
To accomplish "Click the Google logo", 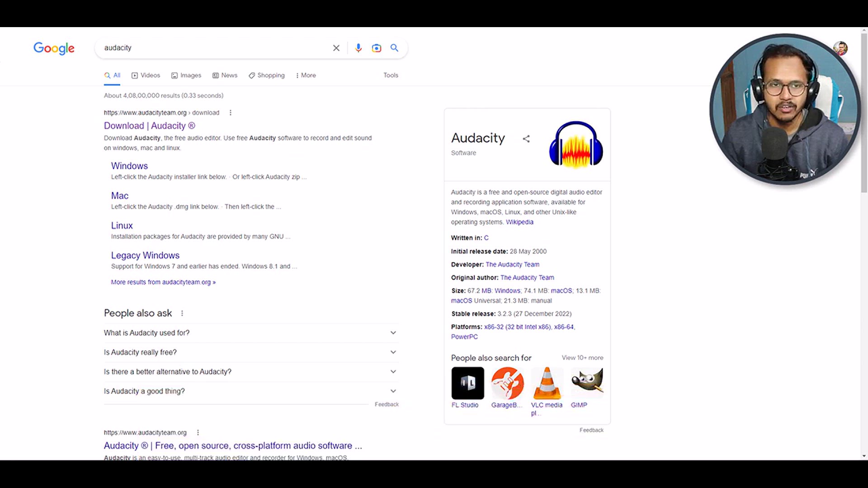I will (54, 48).
